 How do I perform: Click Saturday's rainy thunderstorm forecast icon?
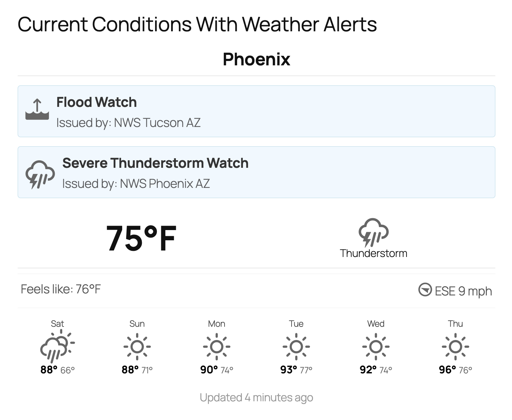coord(57,347)
